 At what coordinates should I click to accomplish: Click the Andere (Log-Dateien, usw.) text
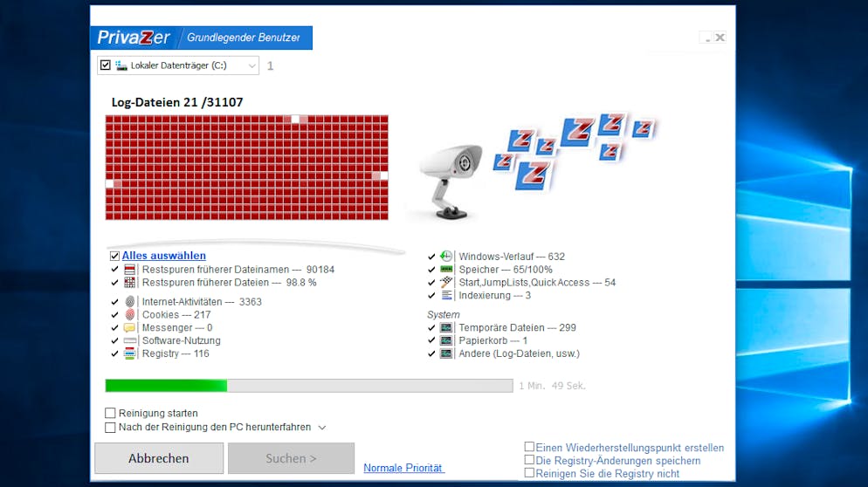[x=520, y=353]
